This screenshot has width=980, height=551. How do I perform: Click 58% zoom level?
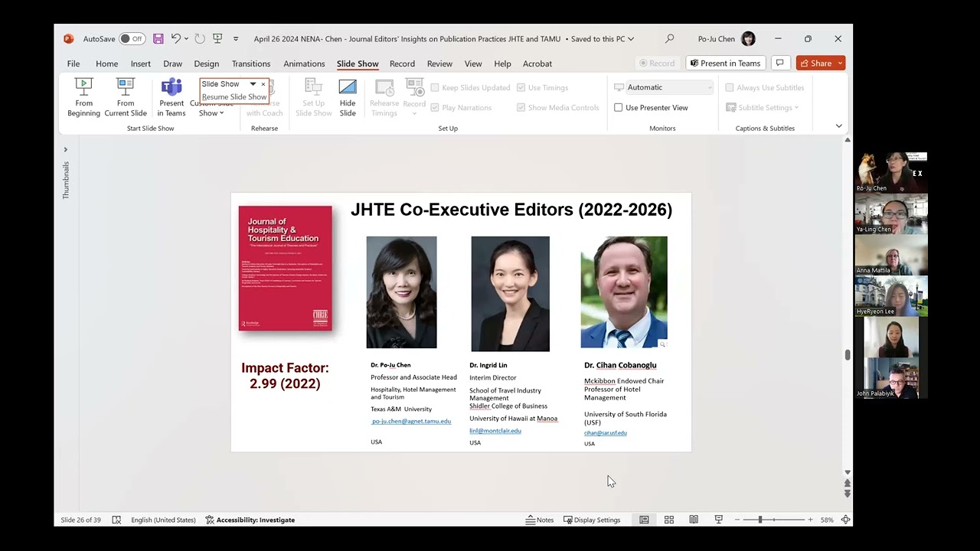(x=827, y=520)
